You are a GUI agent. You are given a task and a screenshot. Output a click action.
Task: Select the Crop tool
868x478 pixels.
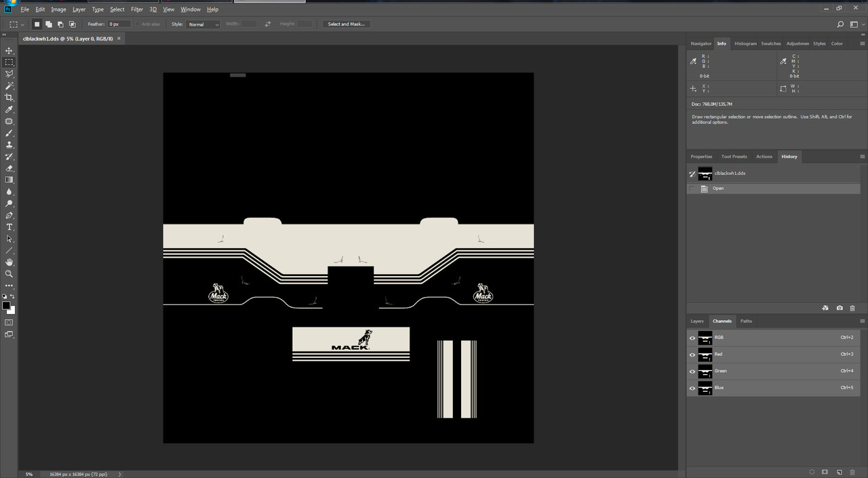pyautogui.click(x=9, y=98)
